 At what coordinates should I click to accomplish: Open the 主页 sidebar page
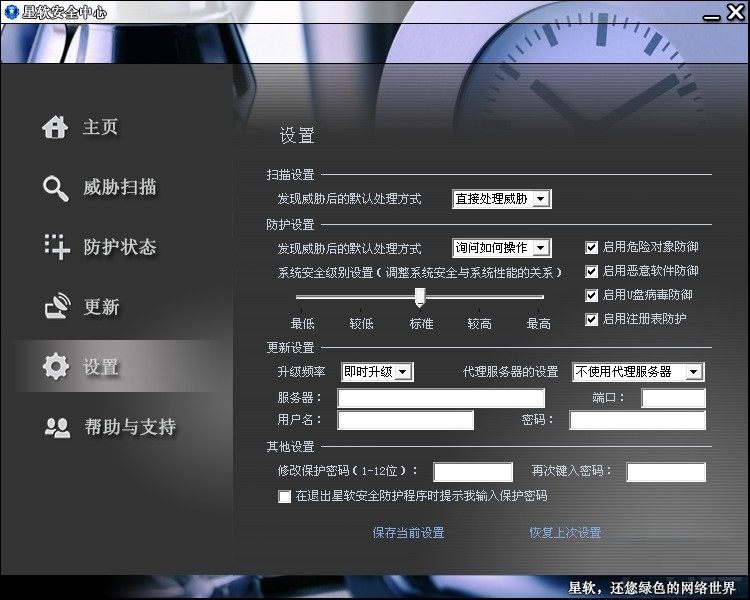click(x=100, y=127)
